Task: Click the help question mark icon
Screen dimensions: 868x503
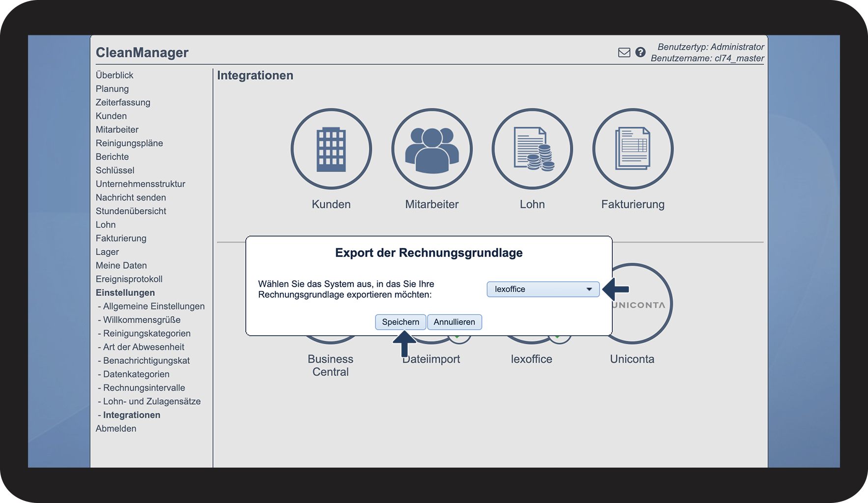Action: pos(640,52)
